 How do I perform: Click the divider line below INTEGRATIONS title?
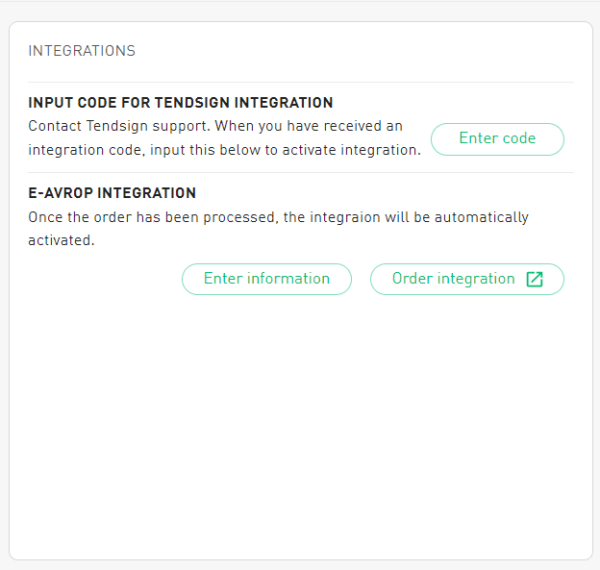tap(300, 82)
